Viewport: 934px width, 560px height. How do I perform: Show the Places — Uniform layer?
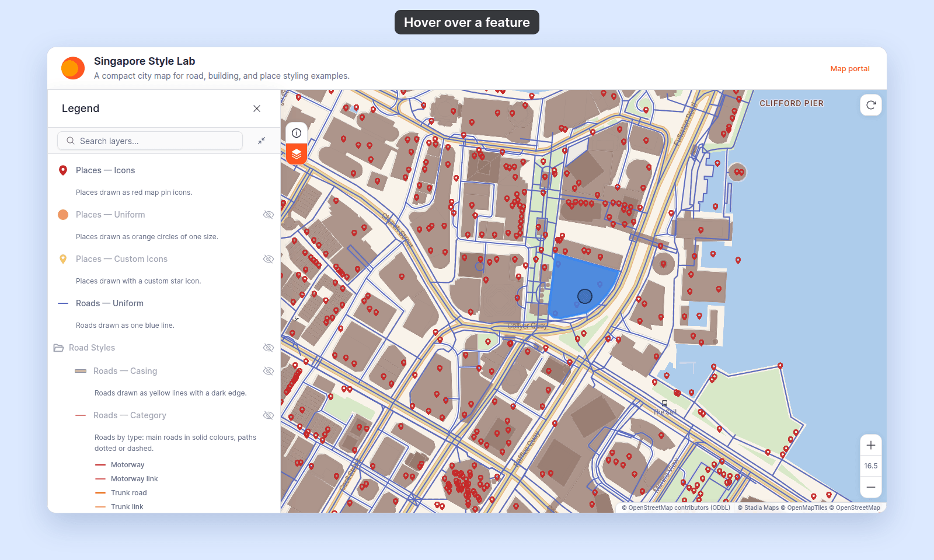pos(269,215)
